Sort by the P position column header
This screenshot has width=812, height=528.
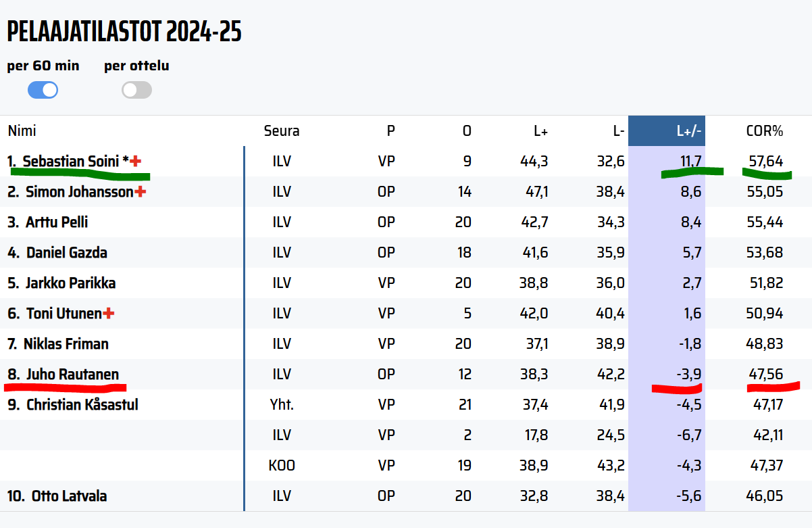tap(390, 131)
